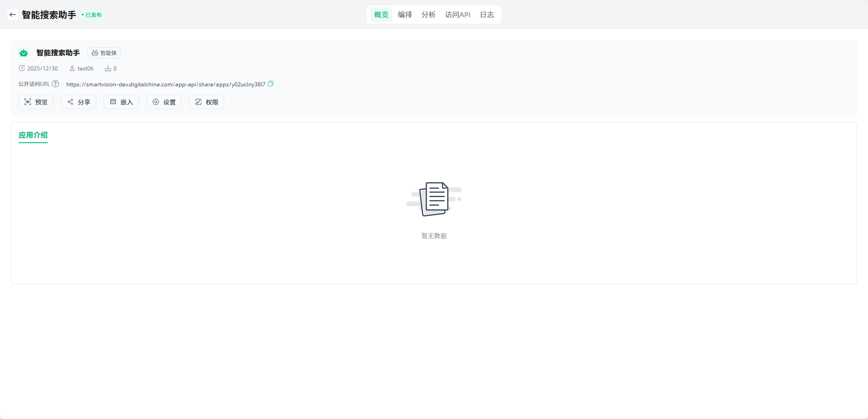Viewport: 868px width, 419px height.
Task: Open app 设置 settings
Action: tap(164, 102)
